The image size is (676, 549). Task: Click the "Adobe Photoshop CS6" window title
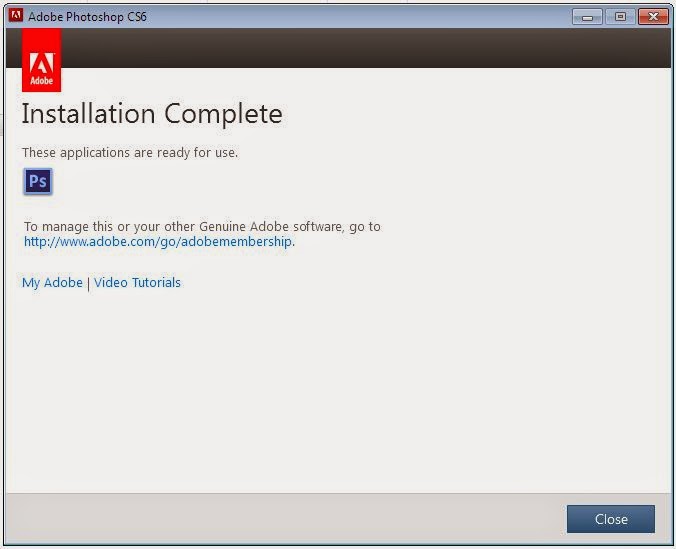click(88, 17)
